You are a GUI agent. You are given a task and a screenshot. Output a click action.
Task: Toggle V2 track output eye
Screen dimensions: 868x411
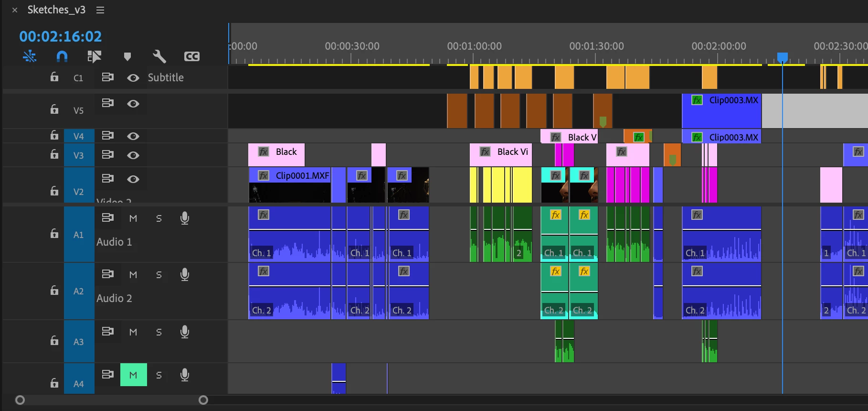[133, 179]
